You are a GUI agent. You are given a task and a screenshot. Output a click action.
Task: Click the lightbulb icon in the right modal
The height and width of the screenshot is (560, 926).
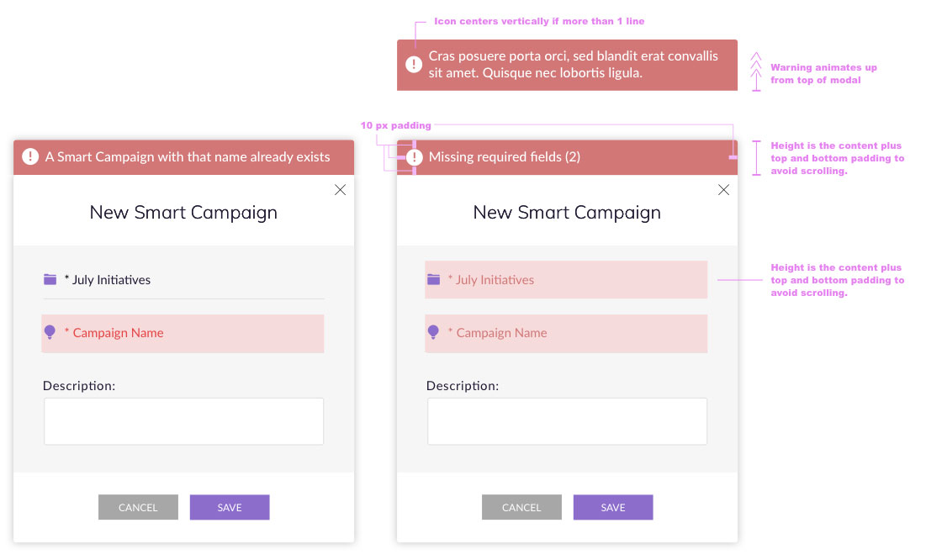[433, 332]
